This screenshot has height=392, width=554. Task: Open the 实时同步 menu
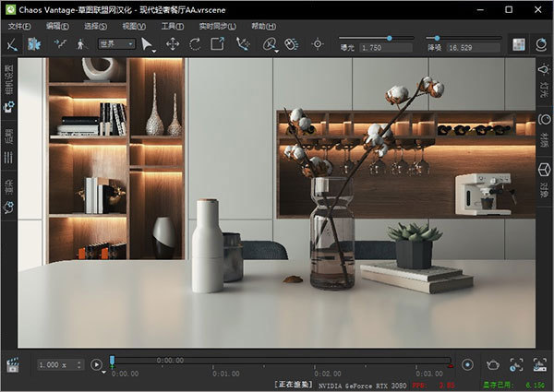pyautogui.click(x=213, y=25)
